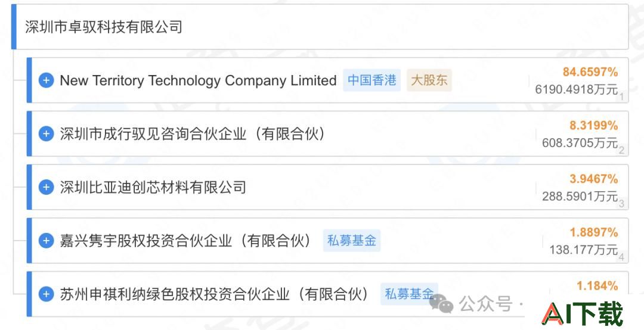Click 私募基金 tag on 嘉兴隽宇 row
Image resolution: width=644 pixels, height=330 pixels.
pyautogui.click(x=352, y=241)
